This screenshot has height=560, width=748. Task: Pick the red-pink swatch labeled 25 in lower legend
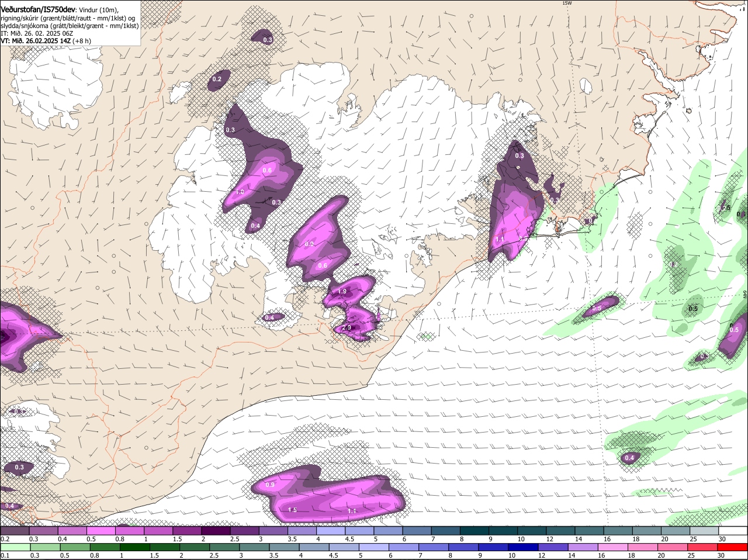point(703,548)
